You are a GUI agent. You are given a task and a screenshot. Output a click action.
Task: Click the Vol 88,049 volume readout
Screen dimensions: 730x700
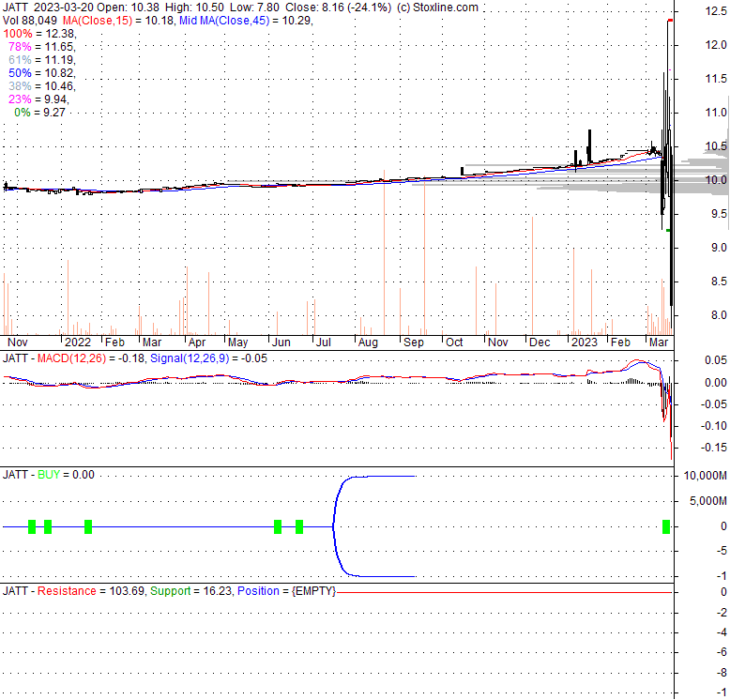click(x=30, y=21)
